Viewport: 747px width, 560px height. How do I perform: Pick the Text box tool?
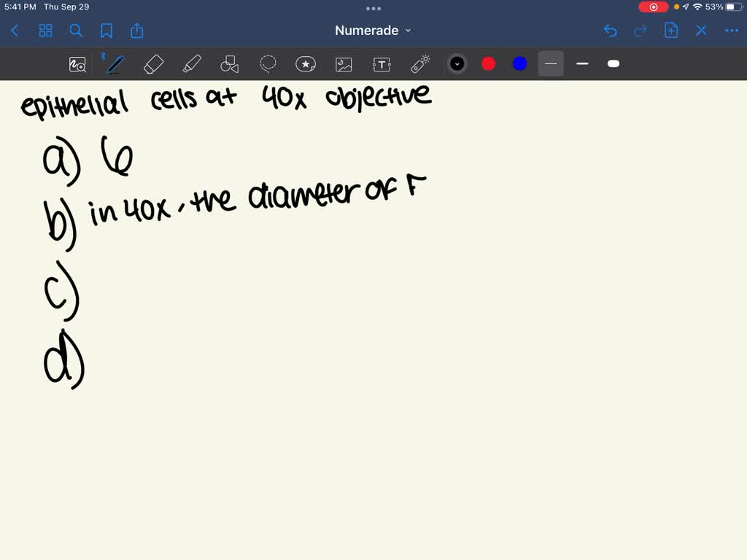[382, 64]
